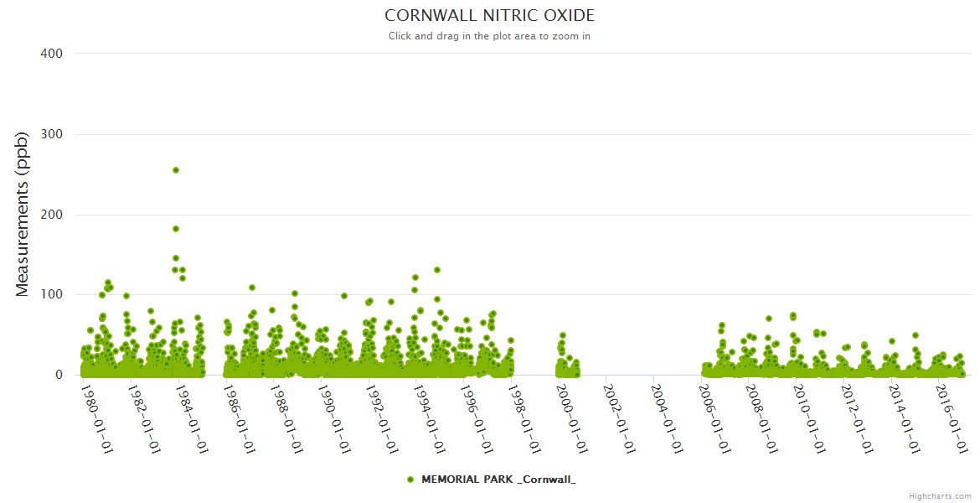Select the 1998-01-01 x-axis label

523,418
